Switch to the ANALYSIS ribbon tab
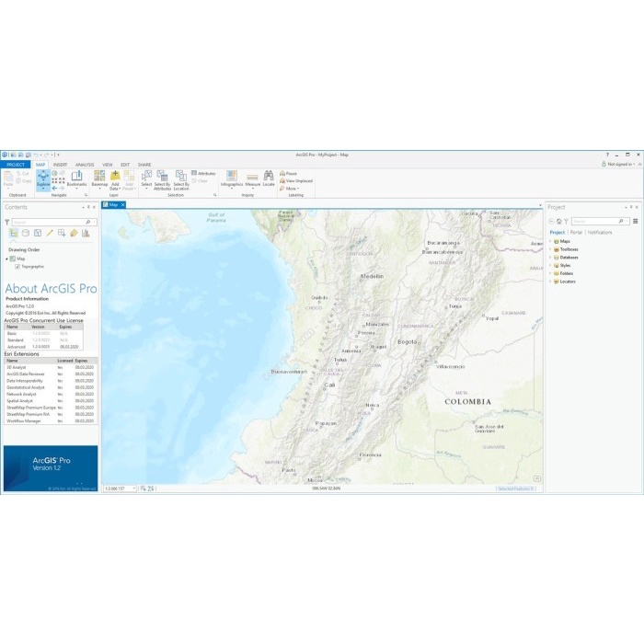This screenshot has height=644, width=644. (x=85, y=165)
